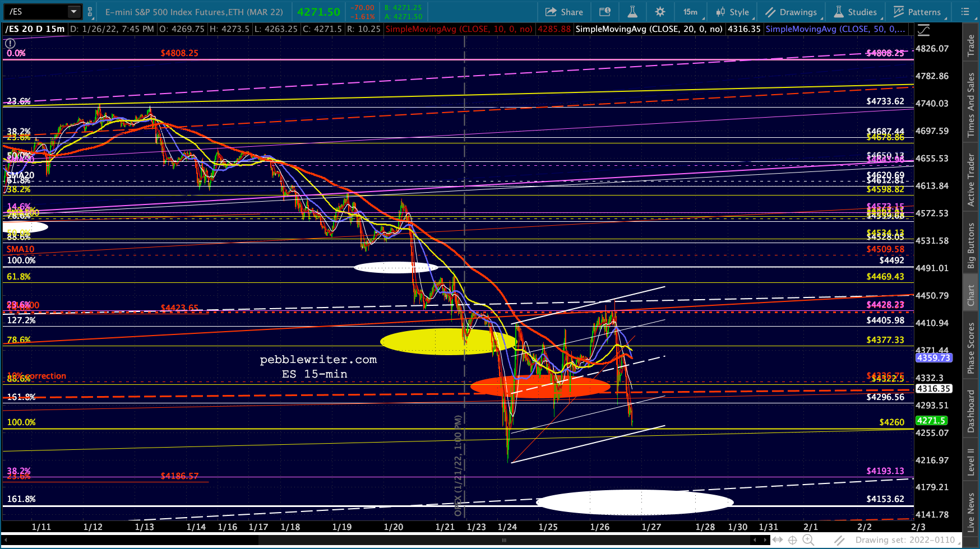The image size is (980, 549).
Task: Open the Style dropdown
Action: [732, 12]
